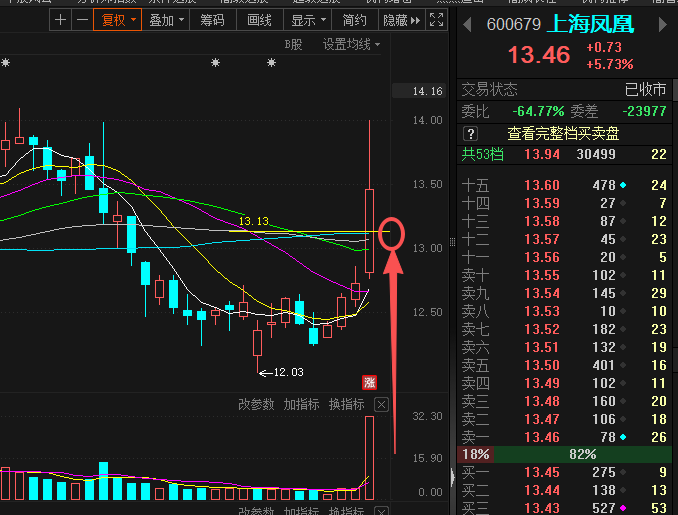Click the diamond icon in 买一 row
The image size is (678, 515).
[x=623, y=472]
